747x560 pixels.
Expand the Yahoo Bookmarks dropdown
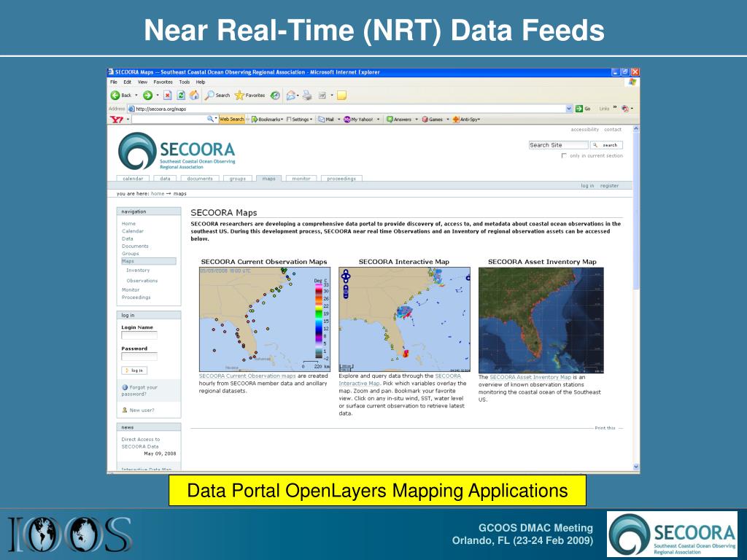tap(282, 120)
